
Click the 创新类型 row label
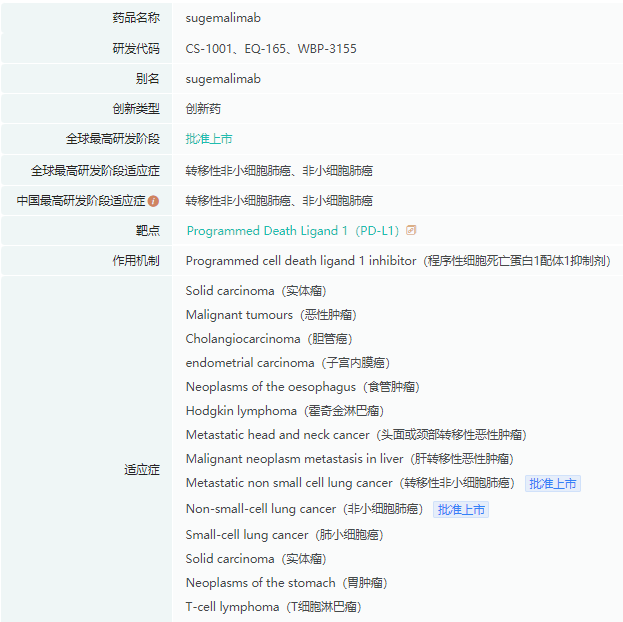click(136, 109)
